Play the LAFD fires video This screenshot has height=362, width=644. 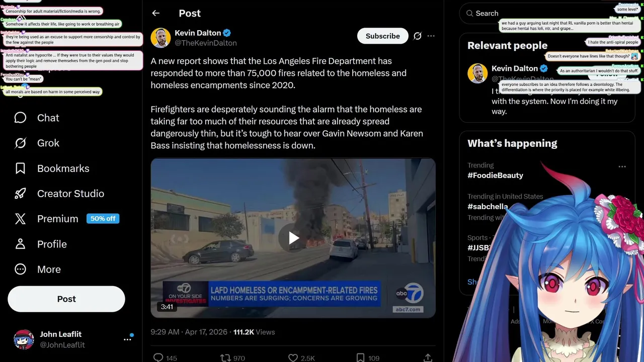[293, 238]
